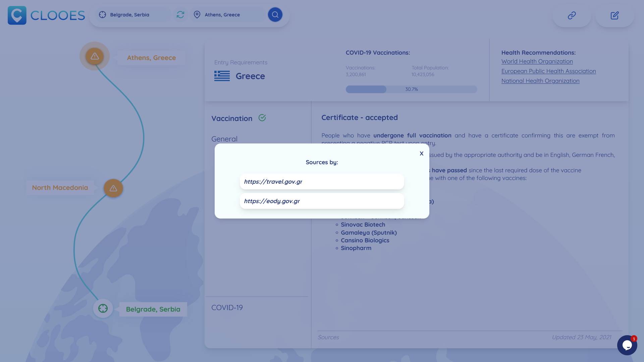The height and width of the screenshot is (362, 644).
Task: Click the North Macedonia warning marker
Action: pyautogui.click(x=113, y=188)
